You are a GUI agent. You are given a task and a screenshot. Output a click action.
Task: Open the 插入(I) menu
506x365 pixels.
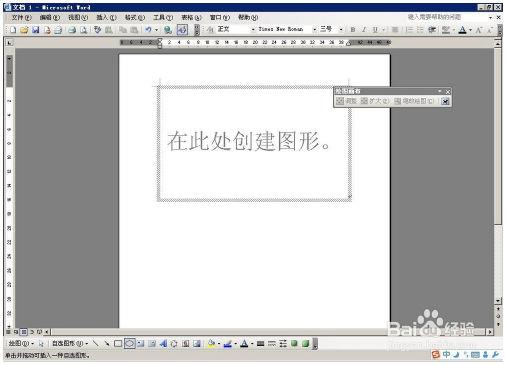click(106, 17)
